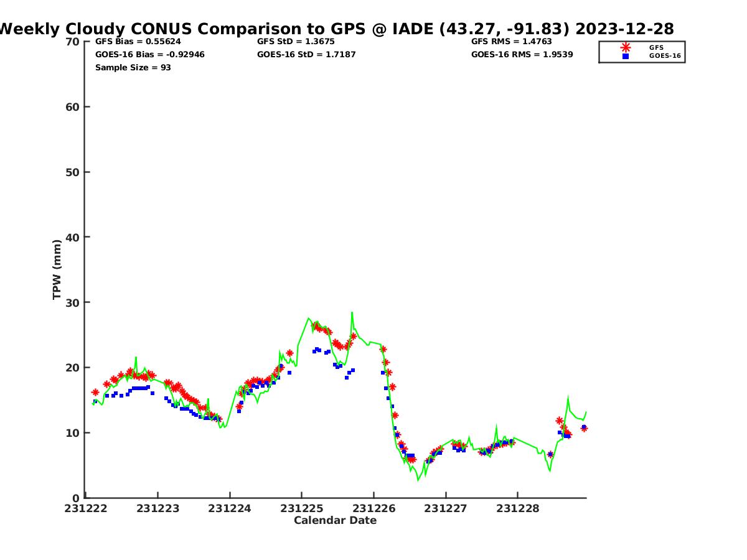The image size is (747, 560).
Task: Click the 231225 x-axis tick label
Action: [x=301, y=508]
